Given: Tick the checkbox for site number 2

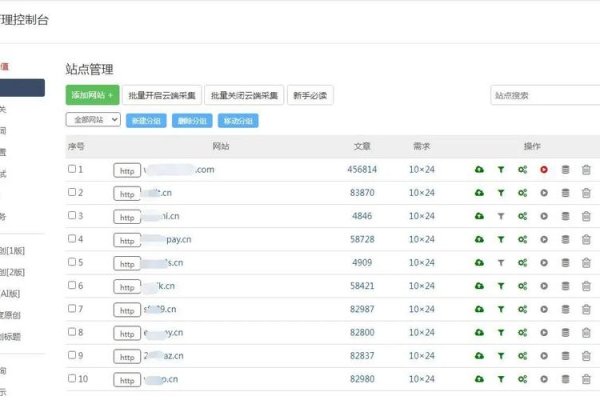Looking at the screenshot, I should [x=72, y=192].
